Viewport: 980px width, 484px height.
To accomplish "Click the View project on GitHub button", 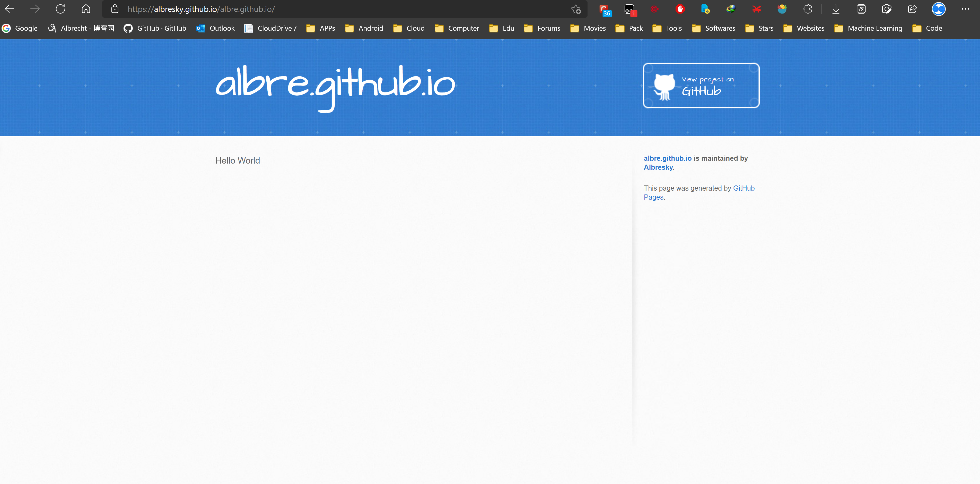I will 701,85.
